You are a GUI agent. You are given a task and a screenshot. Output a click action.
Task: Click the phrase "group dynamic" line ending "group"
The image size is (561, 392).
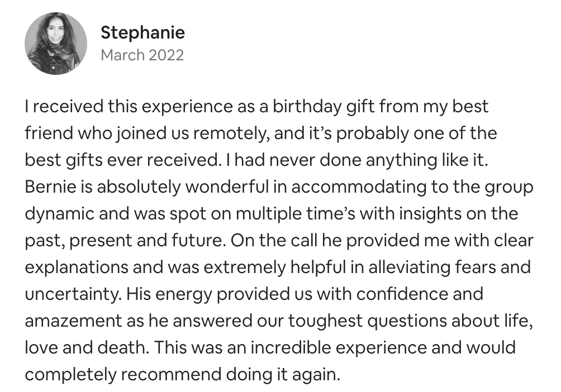coord(509,188)
